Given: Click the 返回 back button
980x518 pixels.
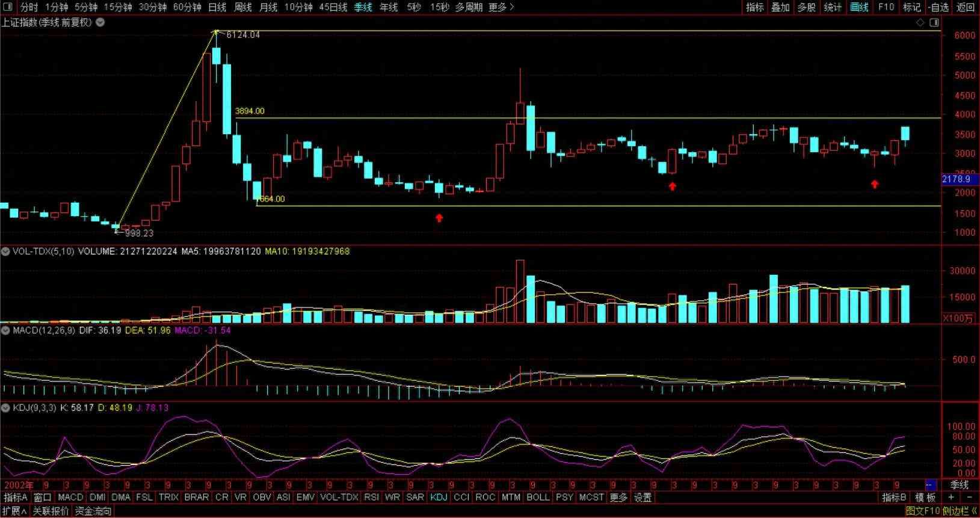Looking at the screenshot, I should (x=965, y=7).
